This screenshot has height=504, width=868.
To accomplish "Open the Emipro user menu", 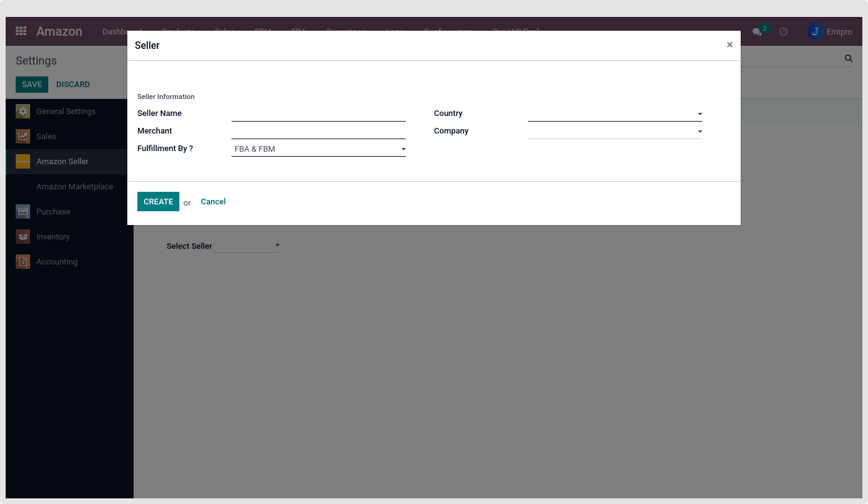I will click(830, 31).
